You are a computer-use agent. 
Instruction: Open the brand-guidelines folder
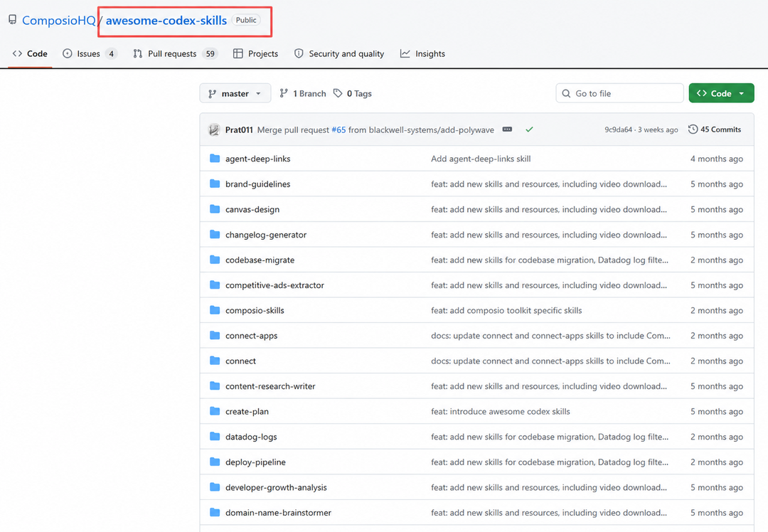(x=257, y=184)
